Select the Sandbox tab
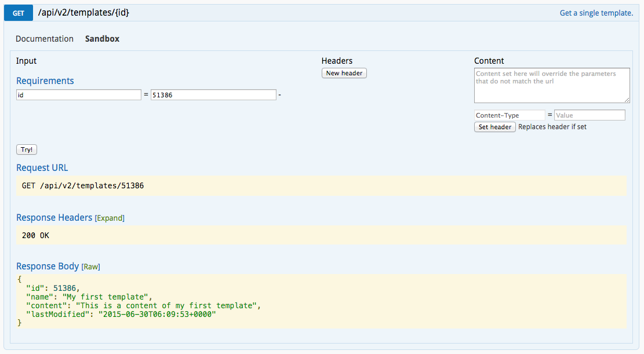Screen dimensions: 644x354 (x=102, y=39)
